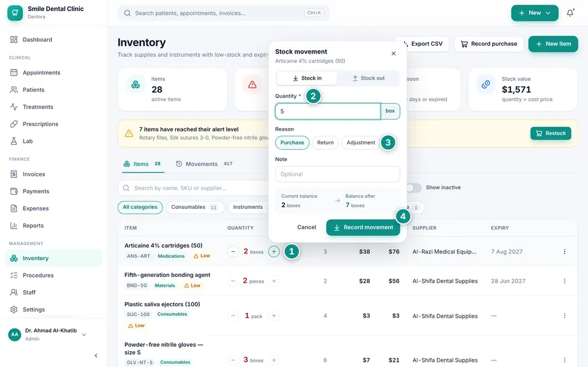Decrease Fifth-generation bonding agent quantity
This screenshot has height=367, width=588.
click(233, 281)
